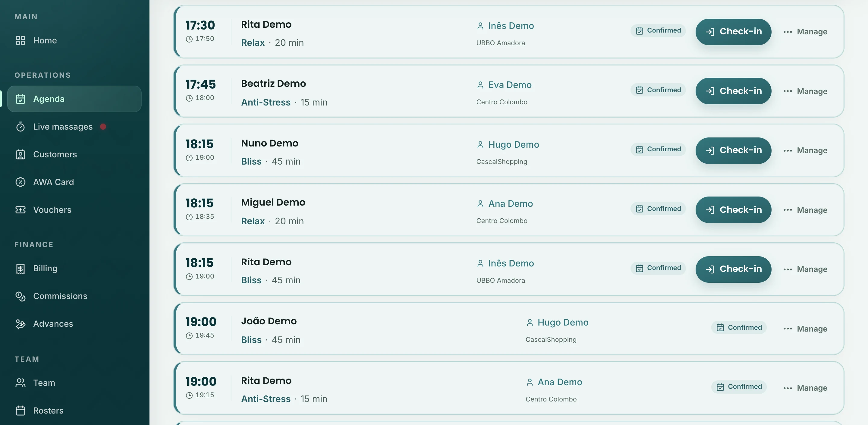Check-in Miguel Demo Relax appointment
Screen dimensions: 868x425
click(733, 209)
